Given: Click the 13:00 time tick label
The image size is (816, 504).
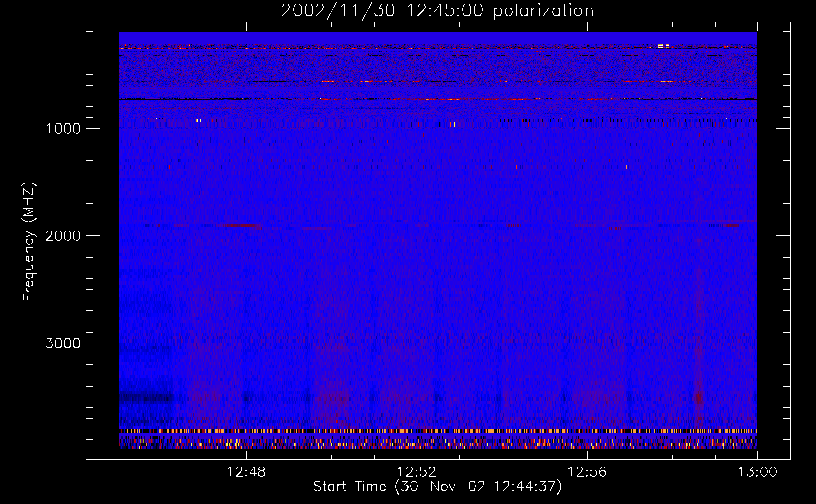Looking at the screenshot, I should click(757, 472).
